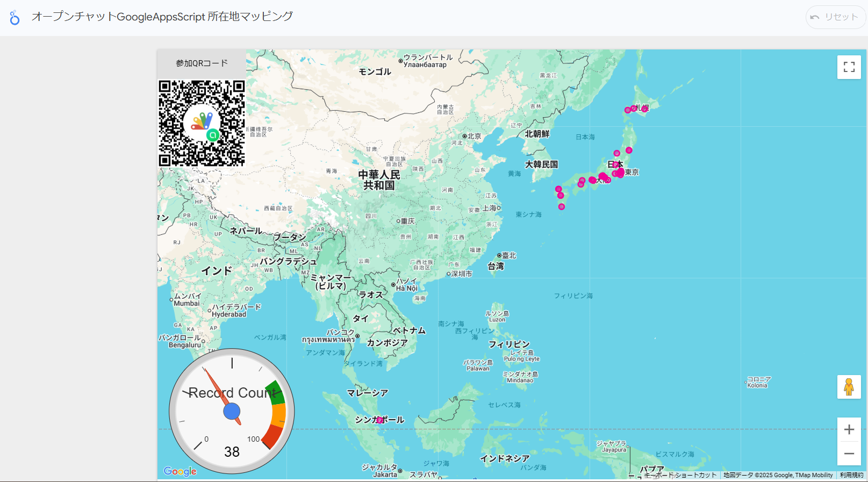868x482 pixels.
Task: Click the 北京 city label
Action: pyautogui.click(x=474, y=136)
